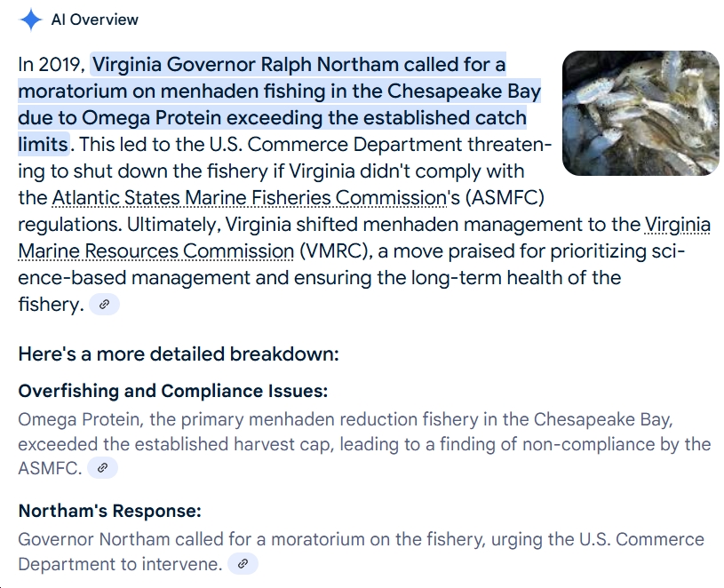Click the highlighted word 'limits'
Viewport: 724px width, 588px height.
(x=44, y=145)
